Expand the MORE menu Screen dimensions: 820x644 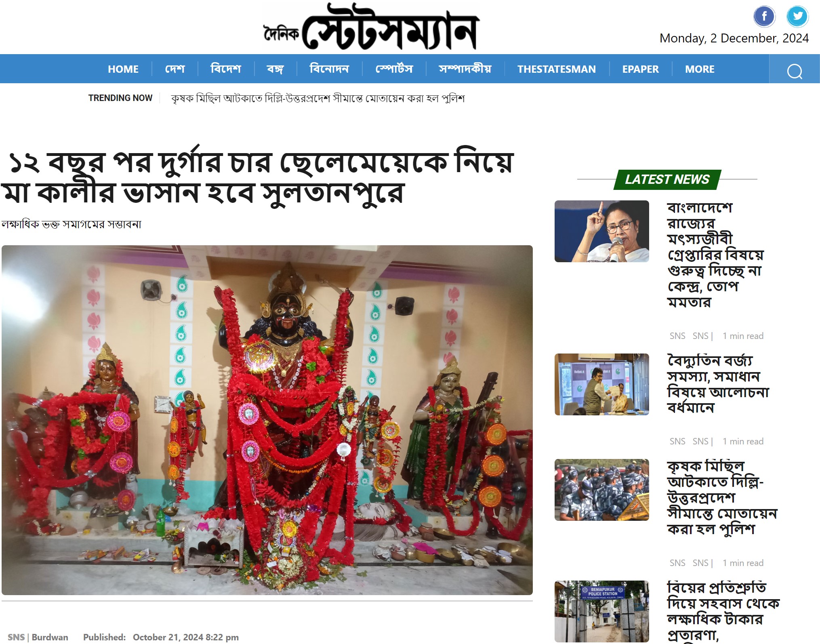click(700, 69)
